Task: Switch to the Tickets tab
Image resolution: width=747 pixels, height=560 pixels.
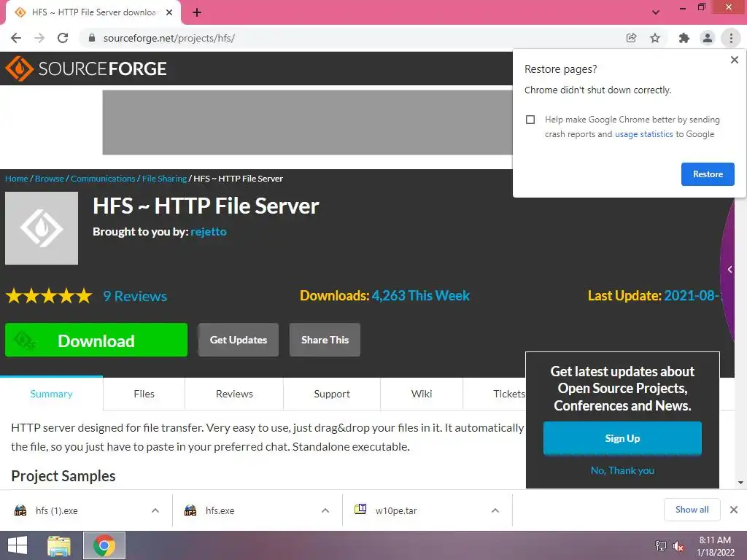Action: (508, 394)
